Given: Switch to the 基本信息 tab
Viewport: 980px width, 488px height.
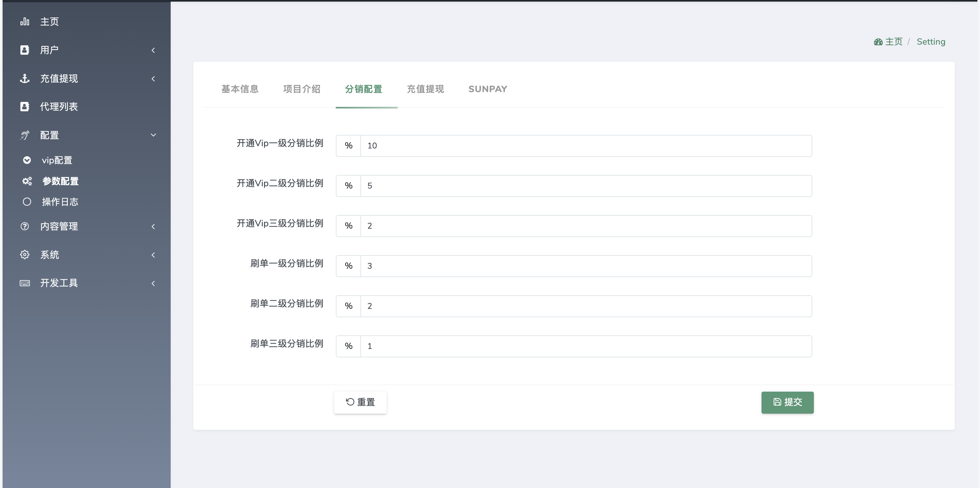Looking at the screenshot, I should pos(240,89).
